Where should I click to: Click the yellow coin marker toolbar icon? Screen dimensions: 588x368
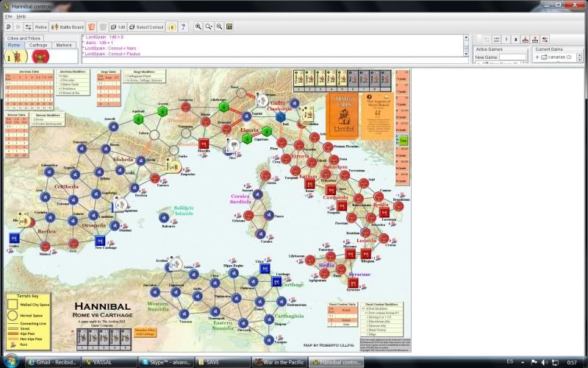[x=171, y=27]
